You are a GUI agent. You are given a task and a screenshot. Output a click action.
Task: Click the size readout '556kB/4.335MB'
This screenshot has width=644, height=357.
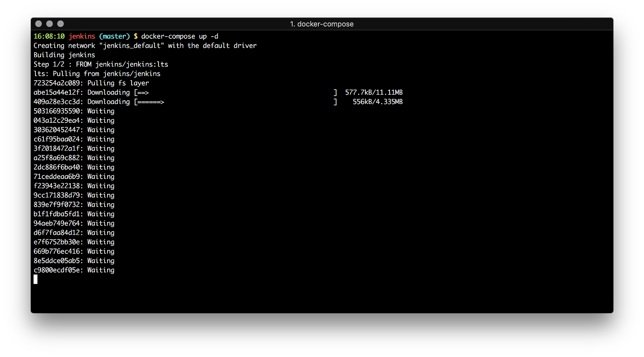point(378,102)
